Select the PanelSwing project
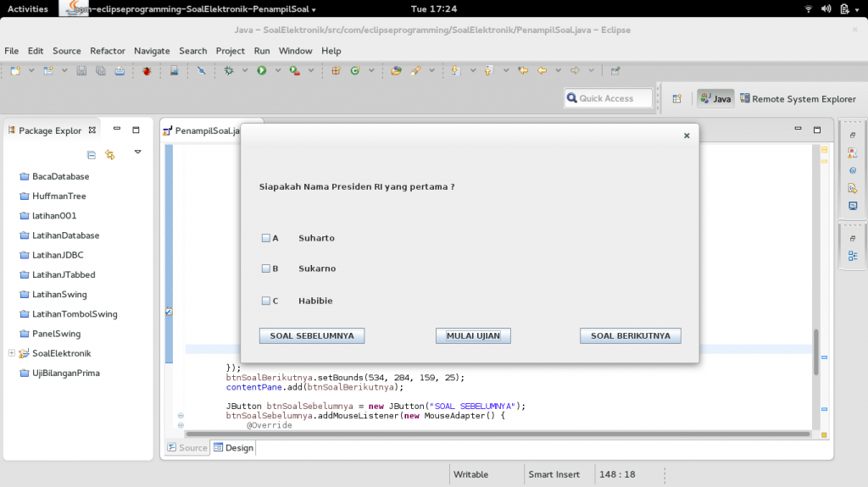The width and height of the screenshot is (868, 487). (x=50, y=334)
